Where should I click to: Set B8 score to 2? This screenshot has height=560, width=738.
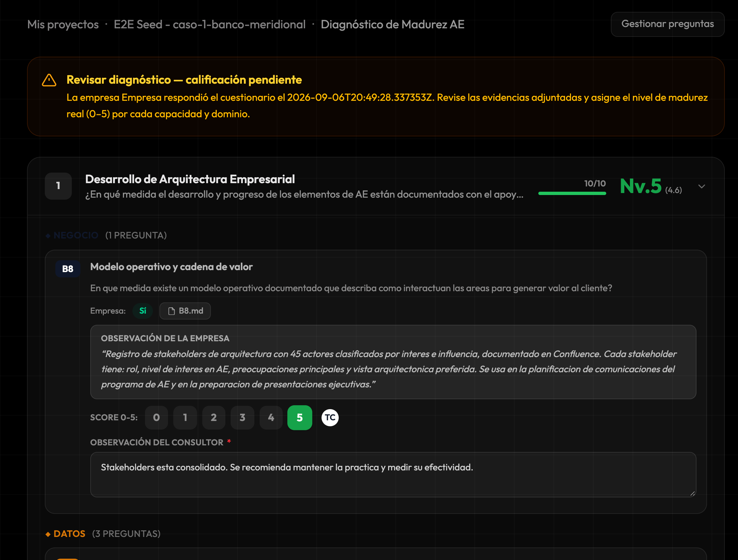point(214,418)
